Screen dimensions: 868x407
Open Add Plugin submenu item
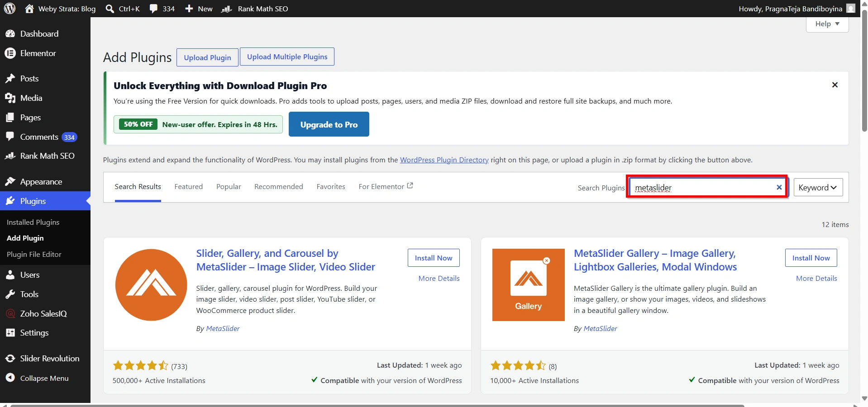tap(25, 238)
